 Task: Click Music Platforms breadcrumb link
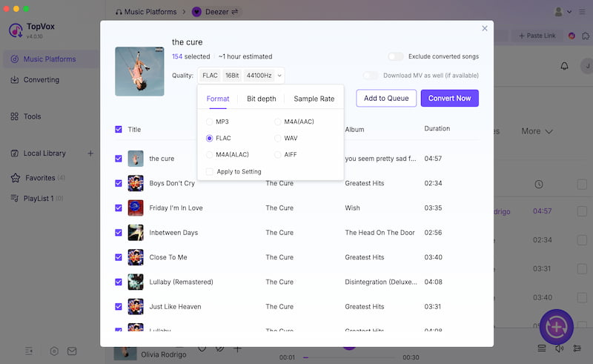150,12
